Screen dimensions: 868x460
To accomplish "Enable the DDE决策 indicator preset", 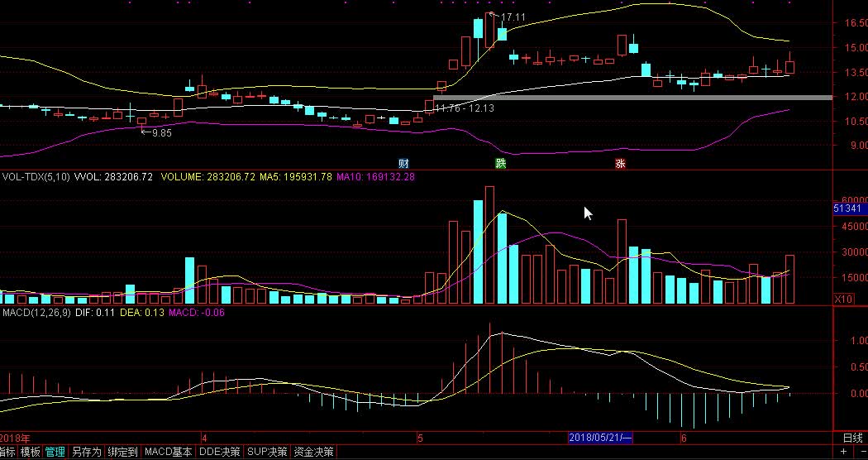I will 219,452.
